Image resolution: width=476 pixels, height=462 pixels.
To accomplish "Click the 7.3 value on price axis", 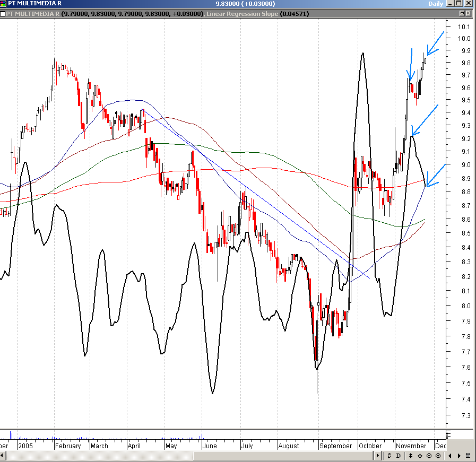I will [x=466, y=415].
